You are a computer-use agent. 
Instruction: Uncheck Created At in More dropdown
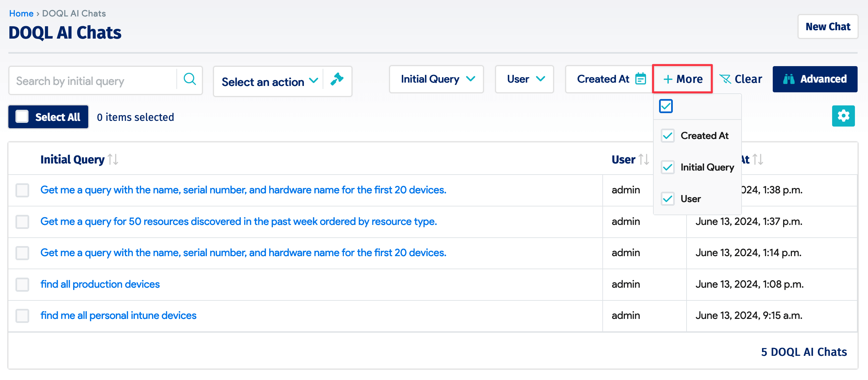[x=667, y=136]
